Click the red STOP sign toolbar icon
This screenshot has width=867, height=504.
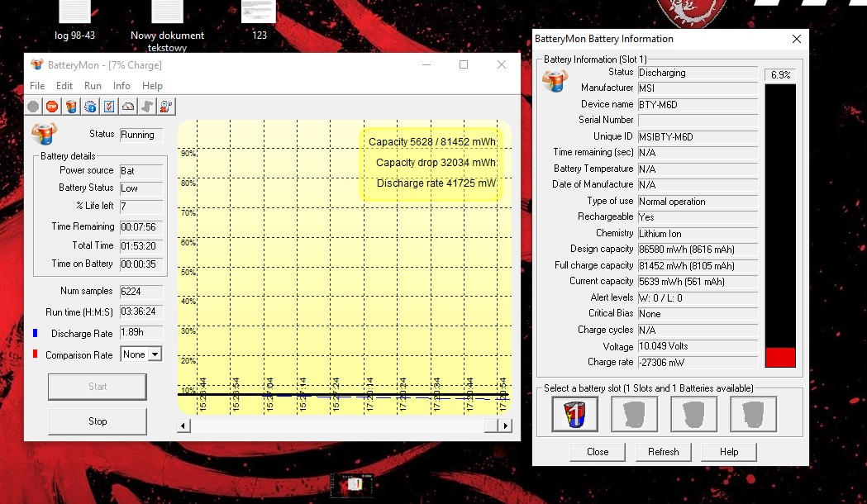(x=52, y=106)
